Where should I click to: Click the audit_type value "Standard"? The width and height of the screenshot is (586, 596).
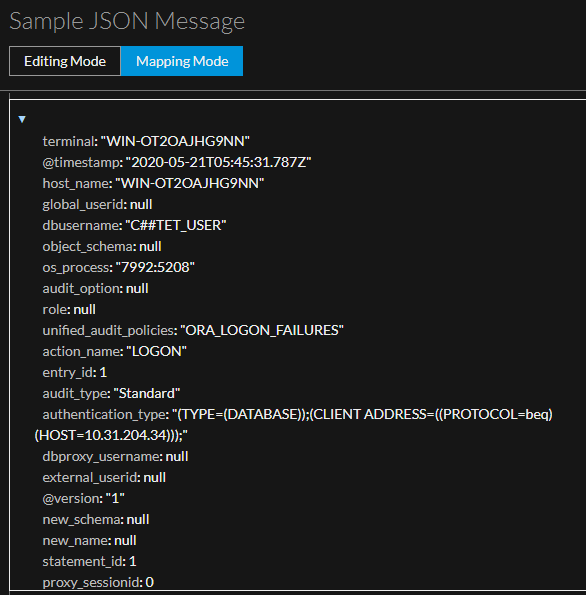(x=147, y=394)
